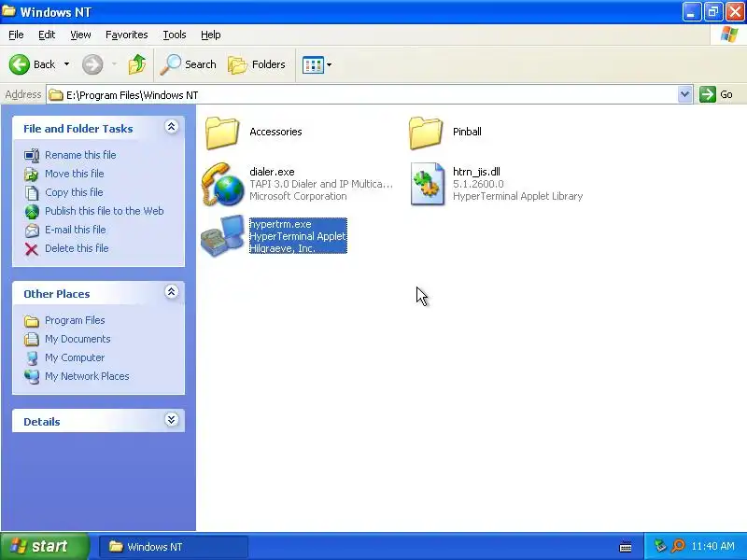Open the File menu
The width and height of the screenshot is (747, 560).
coord(16,35)
